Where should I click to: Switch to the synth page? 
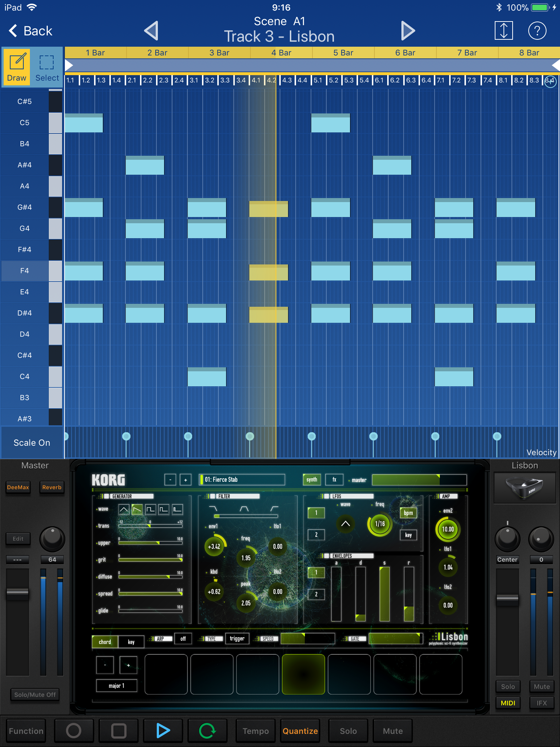click(312, 480)
